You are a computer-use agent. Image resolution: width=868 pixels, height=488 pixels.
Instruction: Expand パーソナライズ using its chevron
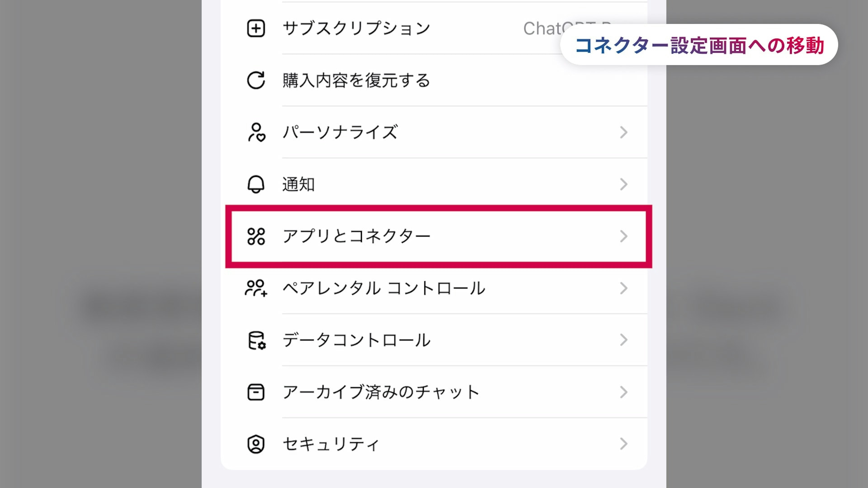(623, 132)
